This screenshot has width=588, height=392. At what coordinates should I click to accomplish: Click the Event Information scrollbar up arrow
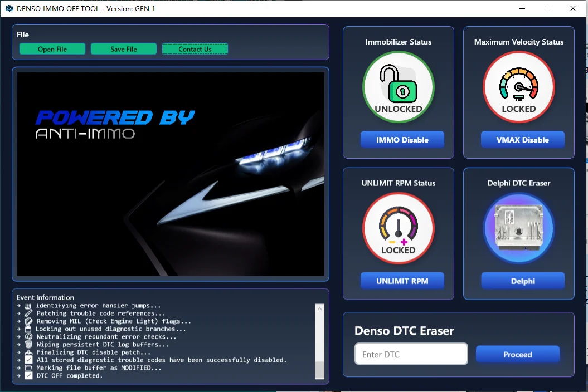pyautogui.click(x=319, y=309)
